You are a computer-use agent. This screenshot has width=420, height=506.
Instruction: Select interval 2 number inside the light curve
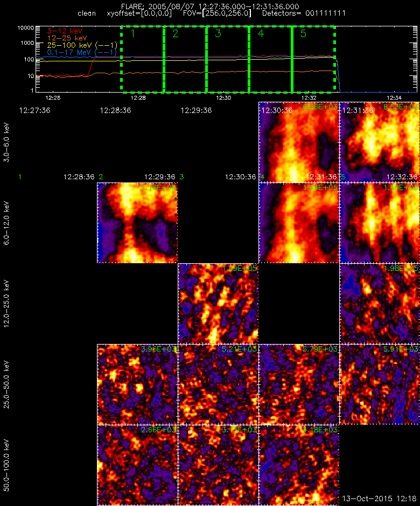click(x=176, y=33)
